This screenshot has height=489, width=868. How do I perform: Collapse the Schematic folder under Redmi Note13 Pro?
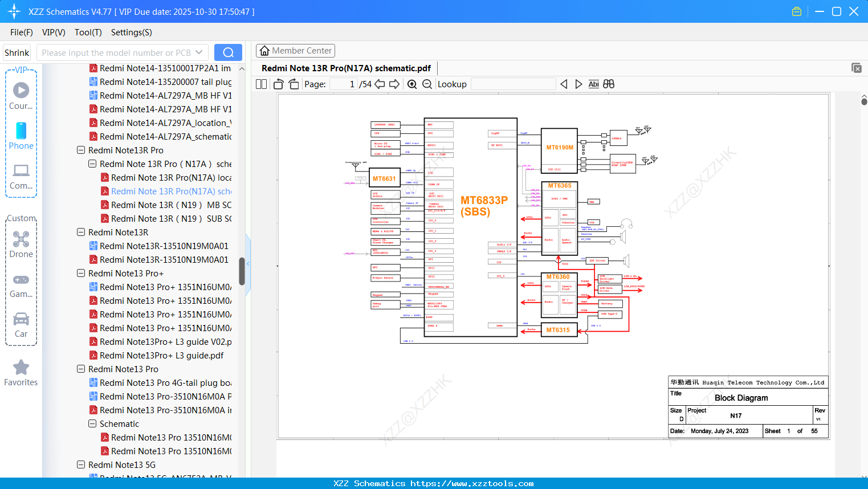tap(92, 423)
